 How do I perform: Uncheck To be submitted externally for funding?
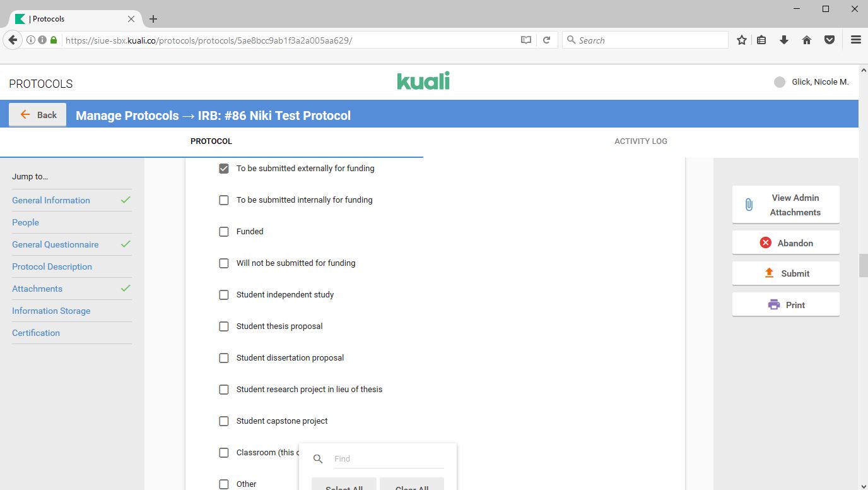tap(224, 169)
